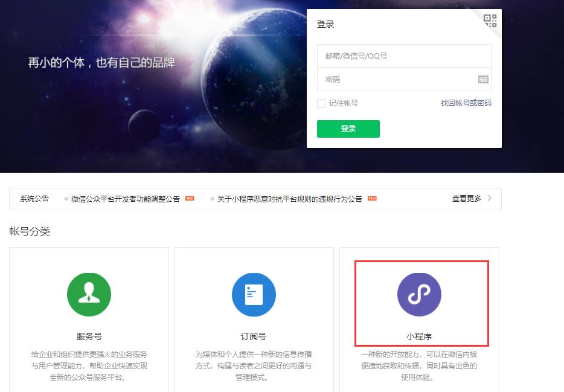Click the new badge after 功能调整公告

coord(190,198)
